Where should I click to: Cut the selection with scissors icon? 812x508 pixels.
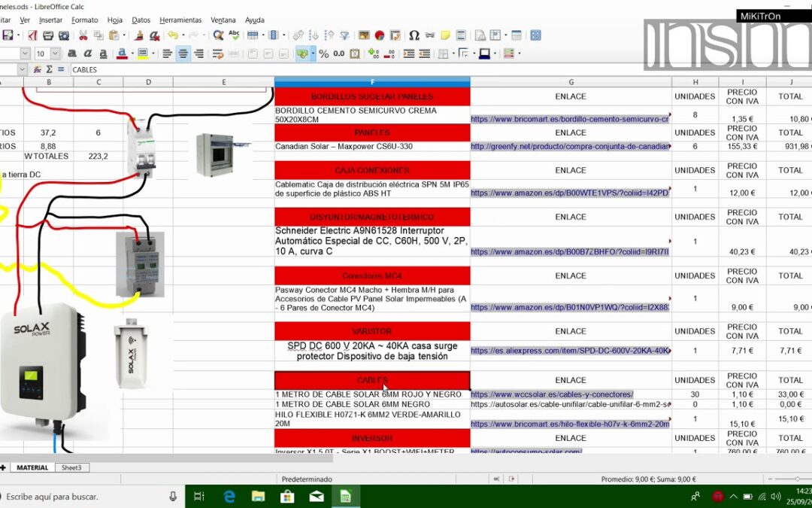83,35
